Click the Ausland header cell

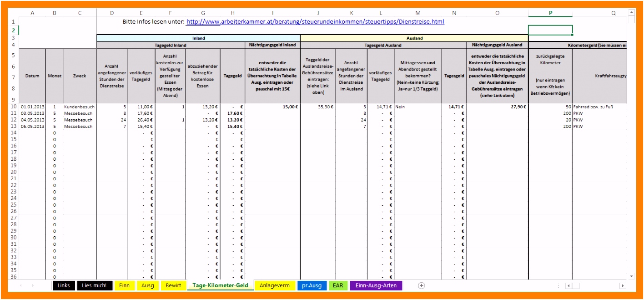point(414,38)
